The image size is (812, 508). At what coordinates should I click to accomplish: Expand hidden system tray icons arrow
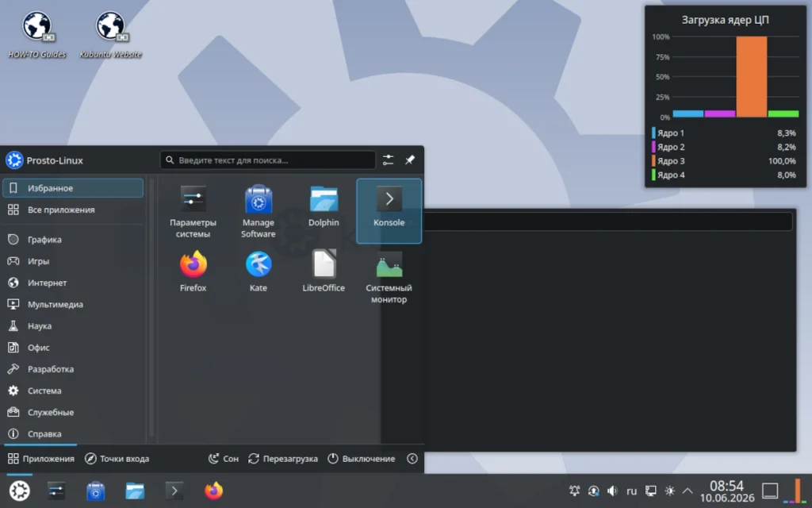(688, 491)
